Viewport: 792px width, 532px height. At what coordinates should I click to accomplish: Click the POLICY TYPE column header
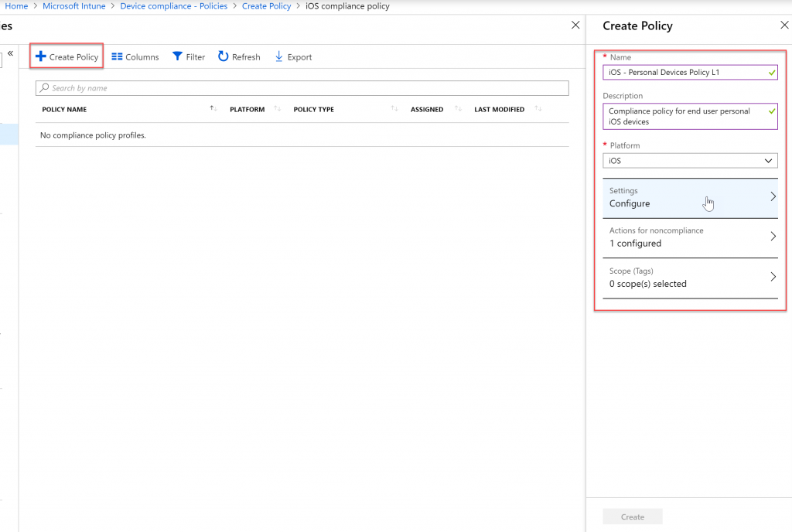pos(314,109)
